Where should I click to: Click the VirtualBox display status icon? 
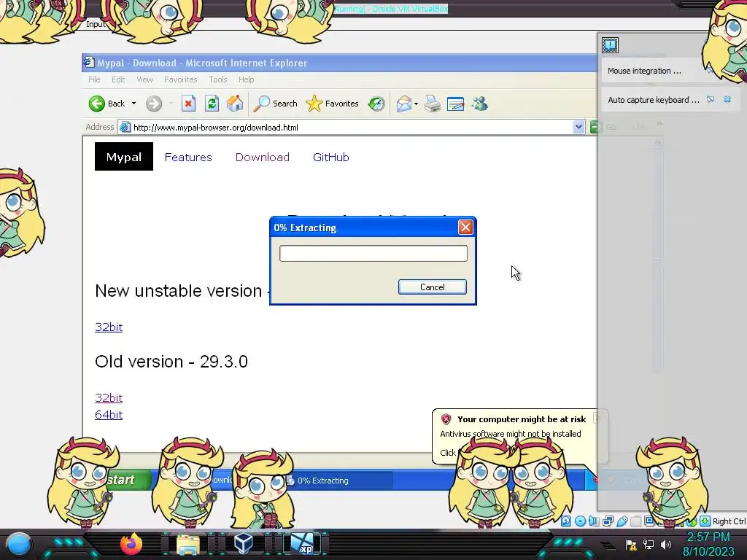649,521
